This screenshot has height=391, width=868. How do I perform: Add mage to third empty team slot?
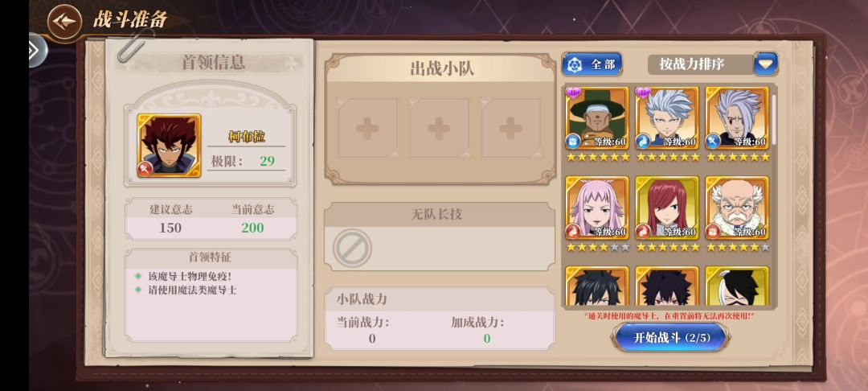[x=510, y=128]
